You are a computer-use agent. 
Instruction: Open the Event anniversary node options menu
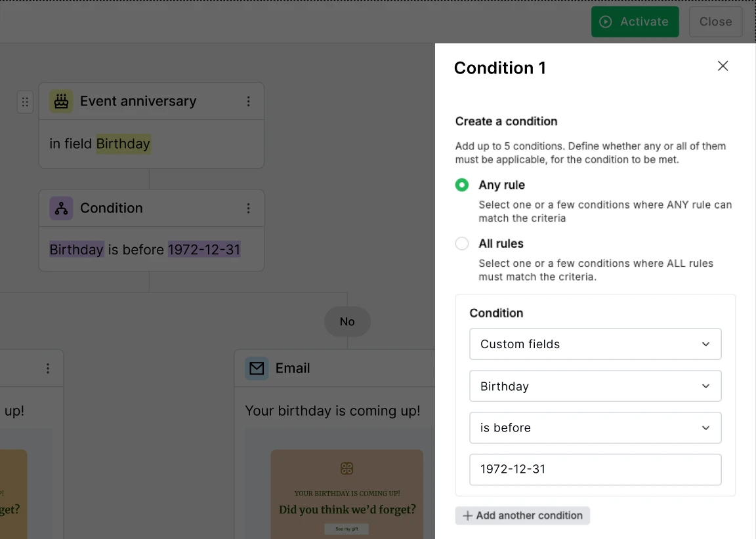tap(249, 101)
